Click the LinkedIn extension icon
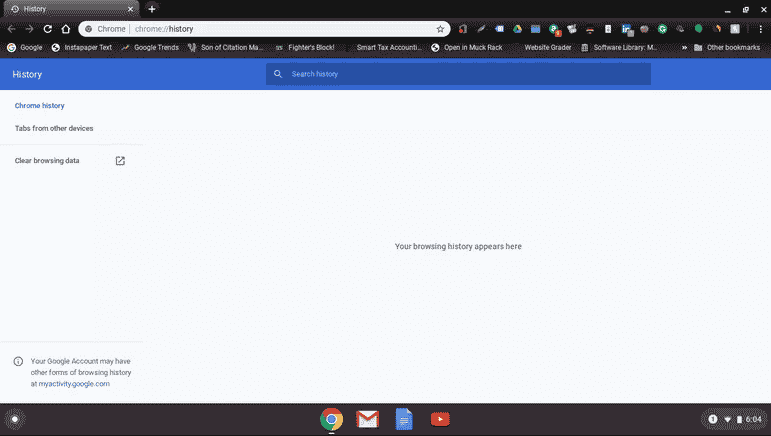The height and width of the screenshot is (436, 771). (x=626, y=29)
